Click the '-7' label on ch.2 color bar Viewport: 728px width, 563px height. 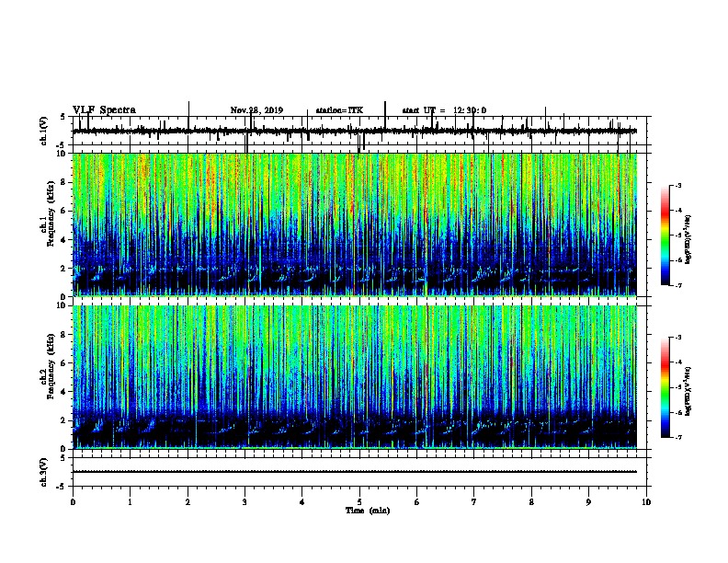(x=677, y=437)
